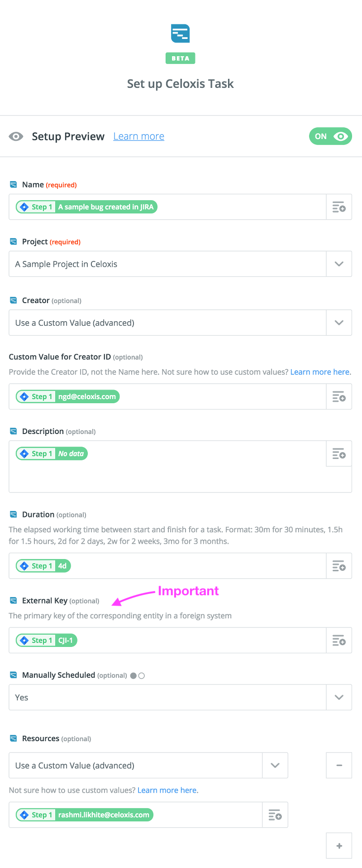
Task: Click insert-field icon for Duration field
Action: tap(339, 566)
